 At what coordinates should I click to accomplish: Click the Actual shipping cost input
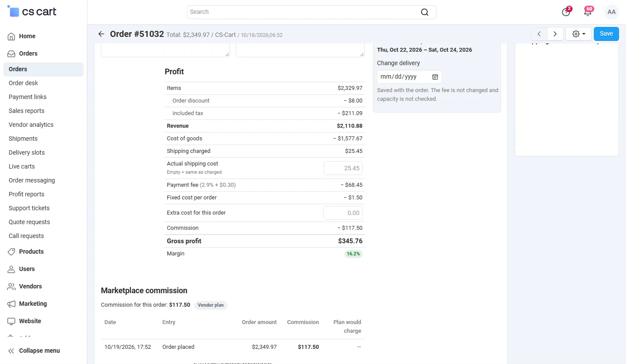coord(343,168)
